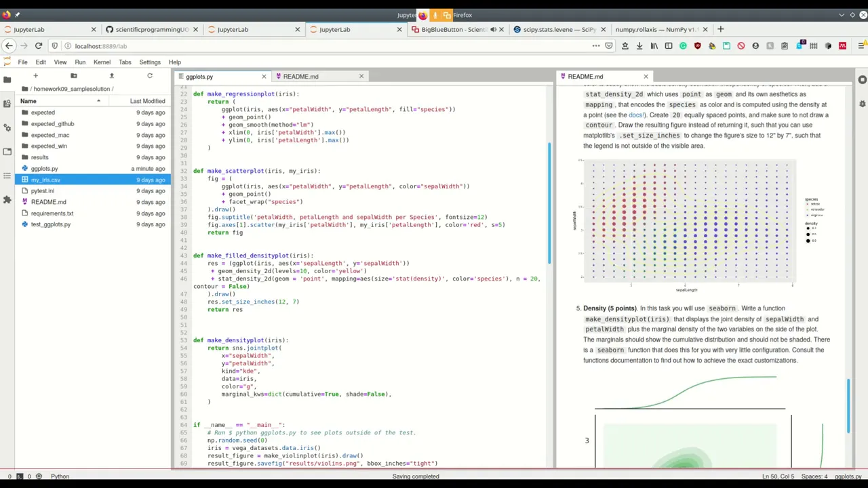Viewport: 868px width, 488px height.
Task: Toggle the Firefox sidebar icon
Action: tap(669, 45)
